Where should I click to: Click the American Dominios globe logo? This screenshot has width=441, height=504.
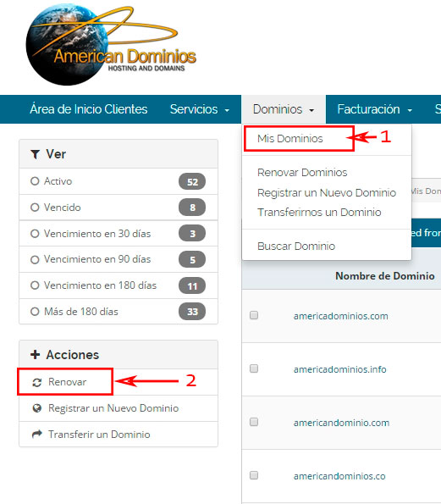coord(111,45)
